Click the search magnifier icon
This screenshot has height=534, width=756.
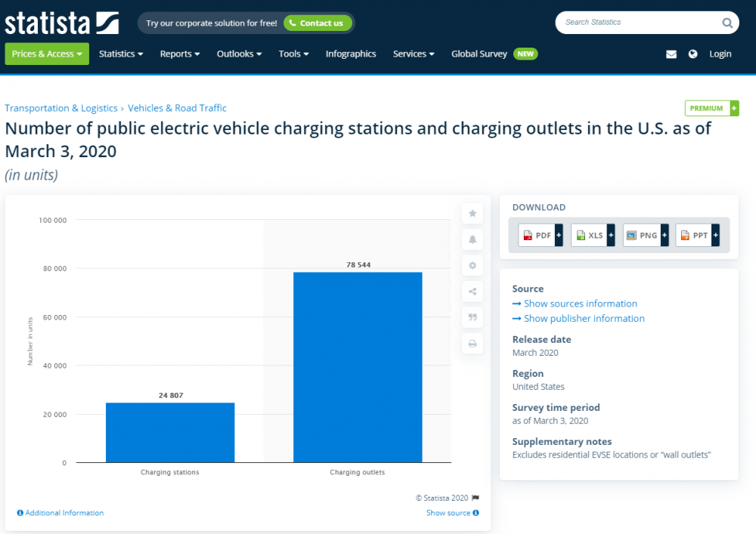click(x=727, y=23)
